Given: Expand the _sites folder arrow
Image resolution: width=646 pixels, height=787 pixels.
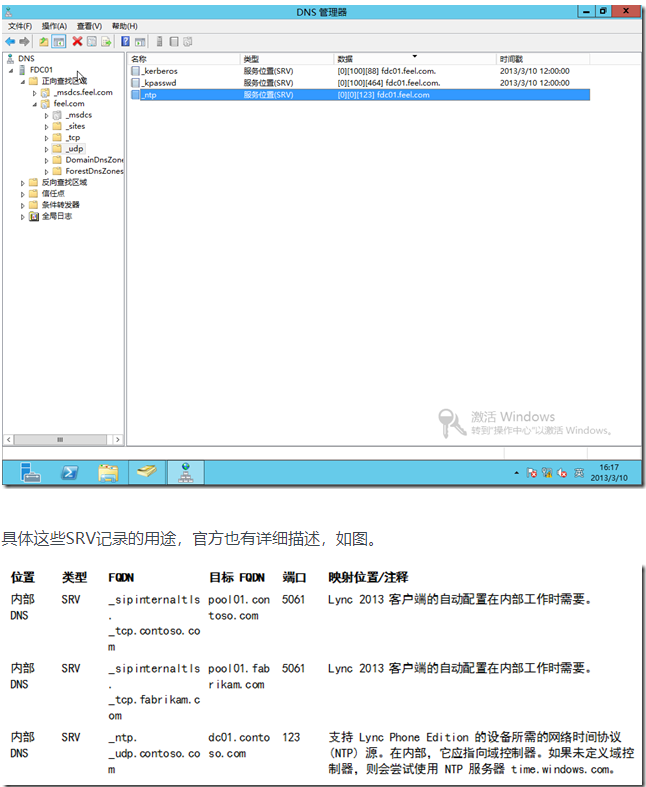Looking at the screenshot, I should pyautogui.click(x=47, y=127).
